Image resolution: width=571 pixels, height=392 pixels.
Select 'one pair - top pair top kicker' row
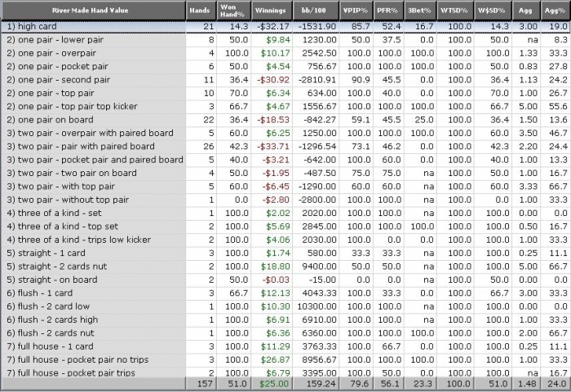coord(285,107)
